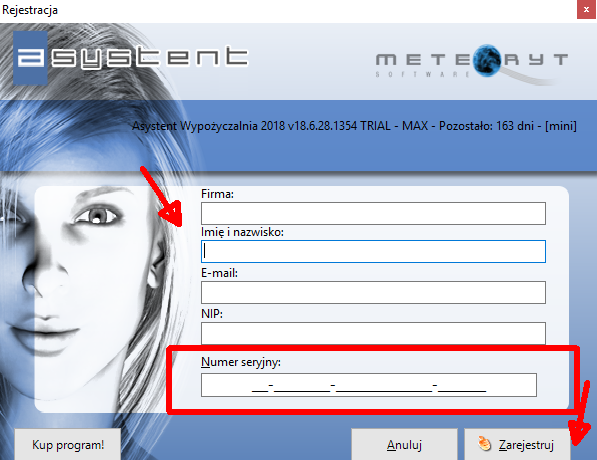This screenshot has height=460, width=597.
Task: Click the Asystent Wypożyczalnia 2018 TRIAL version text
Action: coord(354,126)
